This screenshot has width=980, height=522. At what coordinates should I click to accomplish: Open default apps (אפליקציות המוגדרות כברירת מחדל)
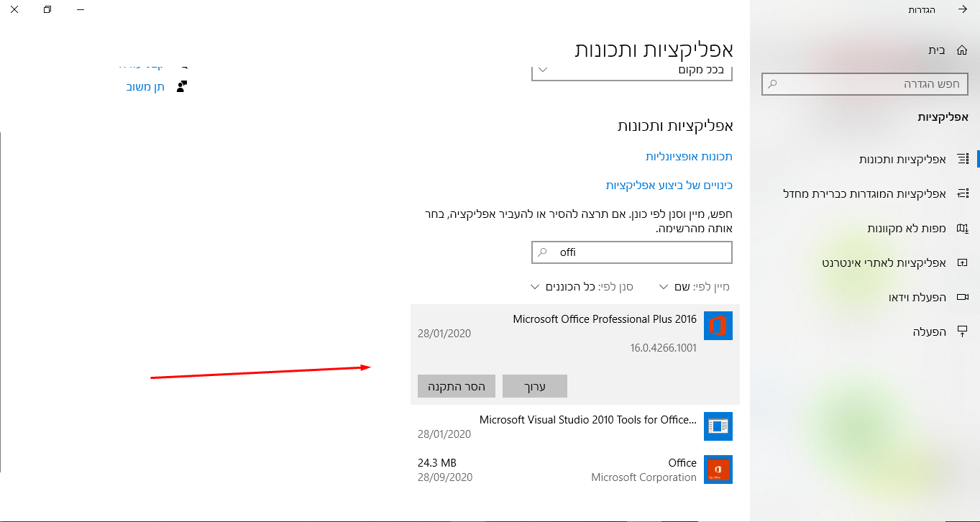[x=864, y=193]
